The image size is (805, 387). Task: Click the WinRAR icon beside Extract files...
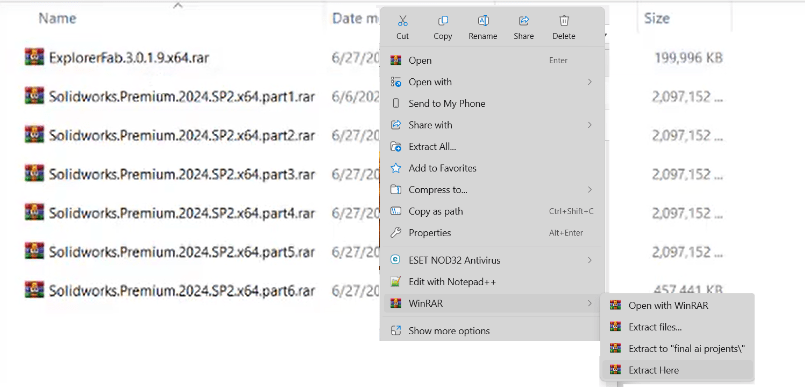pyautogui.click(x=615, y=327)
